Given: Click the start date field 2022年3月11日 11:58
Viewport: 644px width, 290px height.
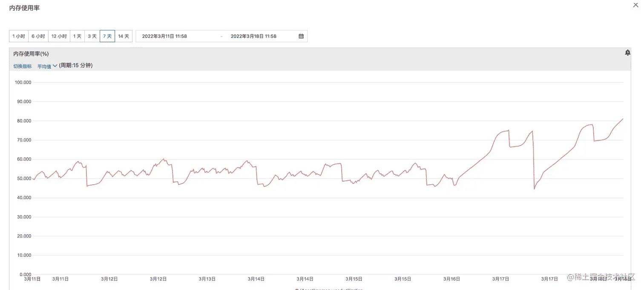Looking at the screenshot, I should 164,36.
